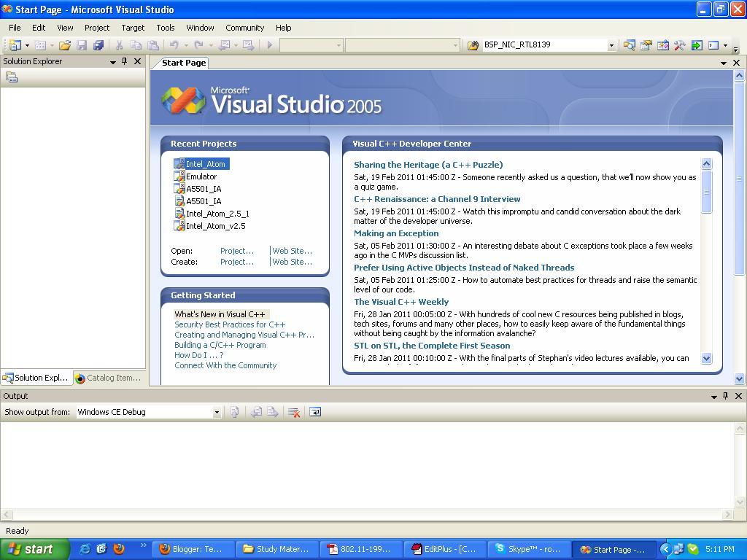Click the Windows start button
Image resolution: width=747 pixels, height=560 pixels.
pyautogui.click(x=34, y=549)
